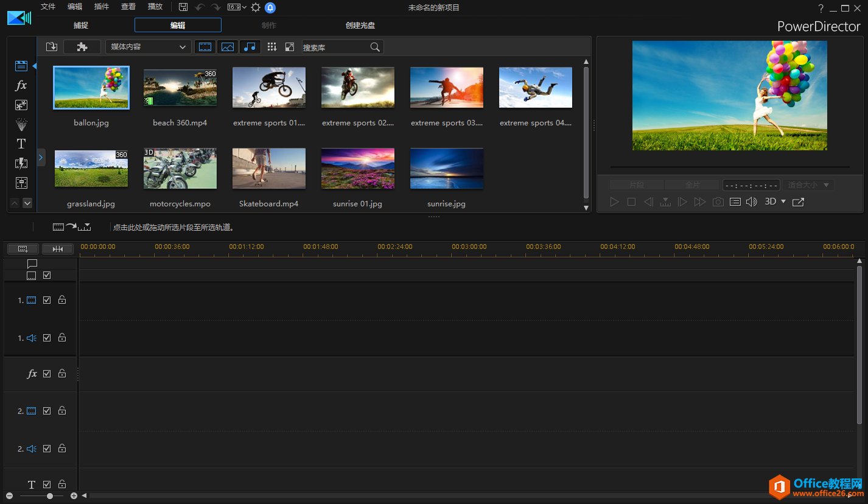Open the 3D mode dropdown arrow
The width and height of the screenshot is (868, 504).
click(x=783, y=201)
